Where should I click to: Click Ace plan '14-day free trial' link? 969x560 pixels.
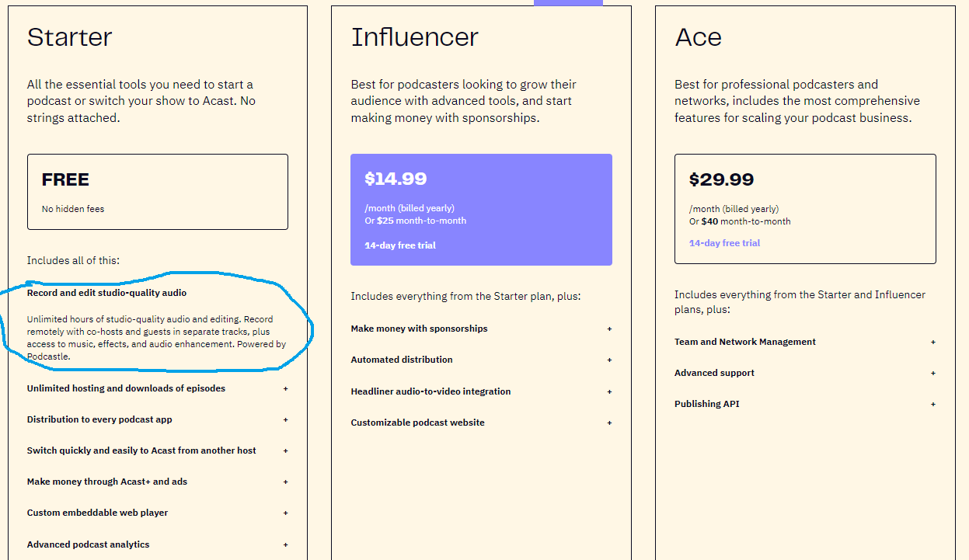[x=724, y=243]
